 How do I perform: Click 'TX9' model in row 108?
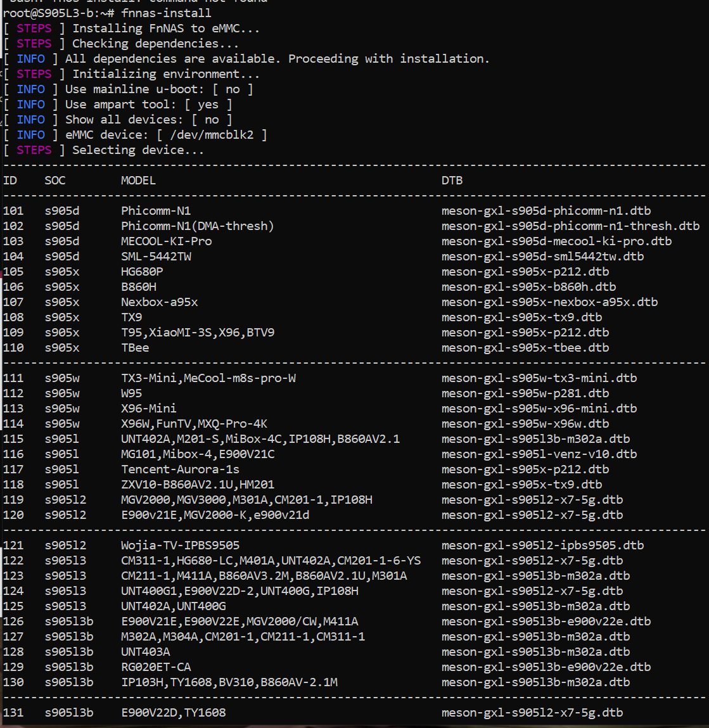coord(131,317)
